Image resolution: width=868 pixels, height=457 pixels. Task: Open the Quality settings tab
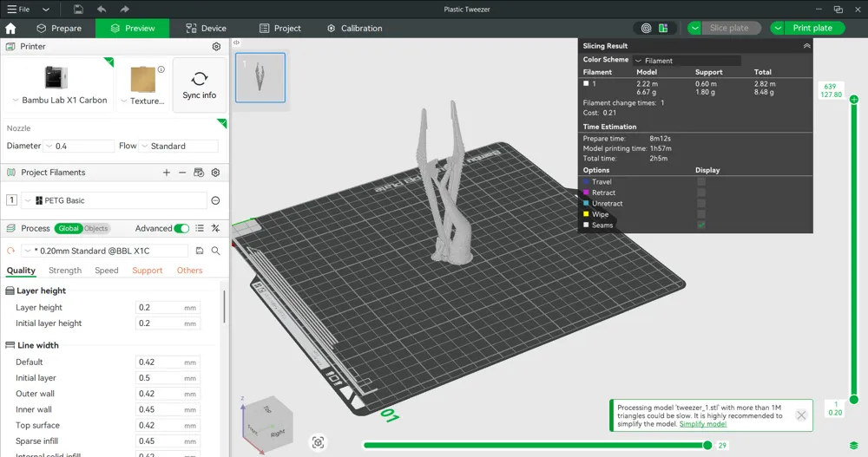point(21,271)
